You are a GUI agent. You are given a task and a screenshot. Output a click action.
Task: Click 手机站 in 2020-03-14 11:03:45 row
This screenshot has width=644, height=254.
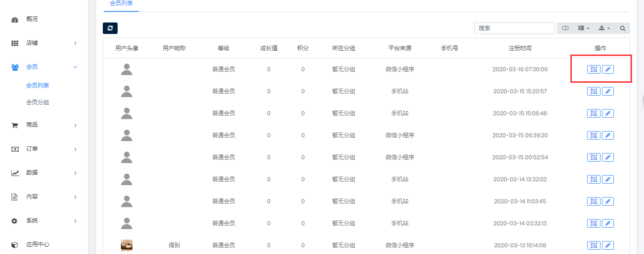coord(400,201)
